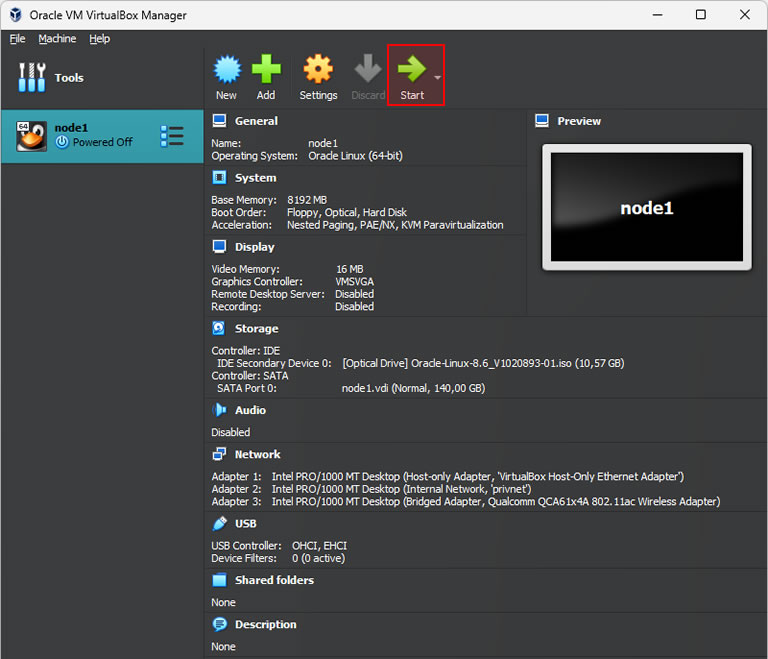768x659 pixels.
Task: Open the USB settings heading link
Action: pos(246,524)
